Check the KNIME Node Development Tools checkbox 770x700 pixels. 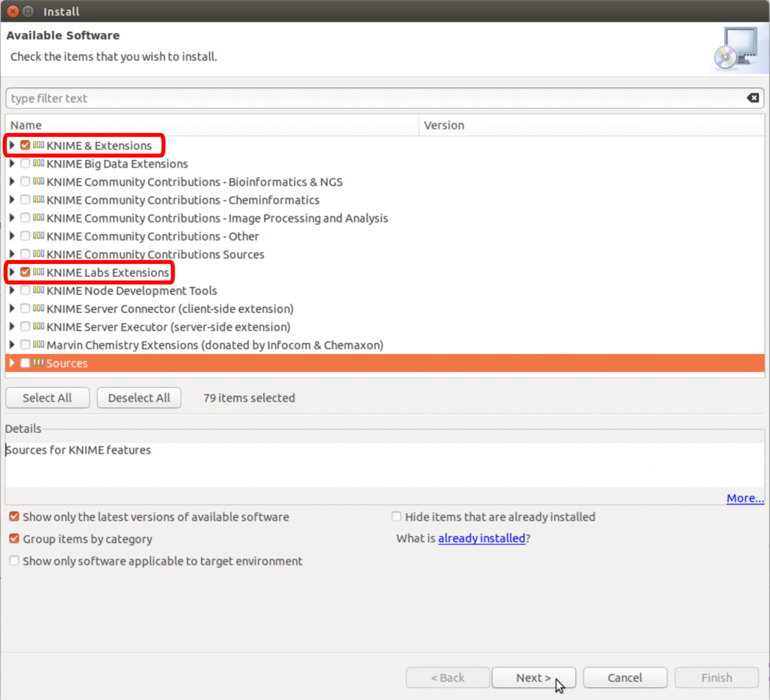pos(25,291)
